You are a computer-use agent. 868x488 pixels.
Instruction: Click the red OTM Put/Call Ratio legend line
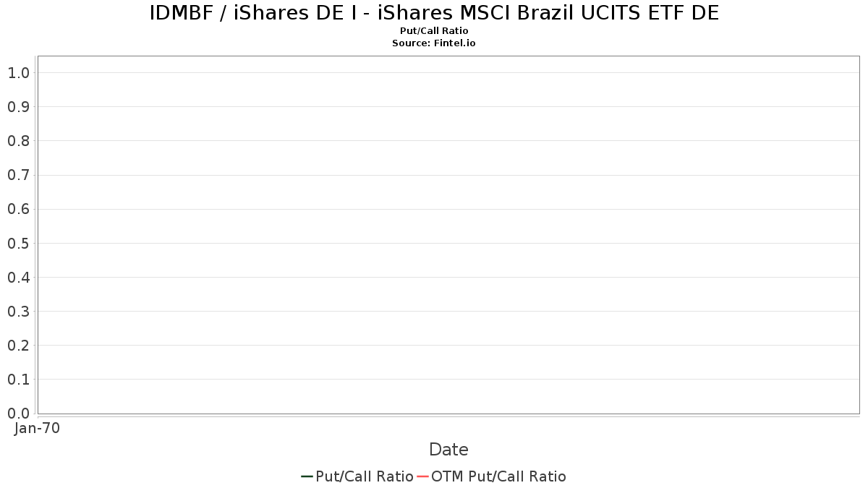tap(423, 476)
